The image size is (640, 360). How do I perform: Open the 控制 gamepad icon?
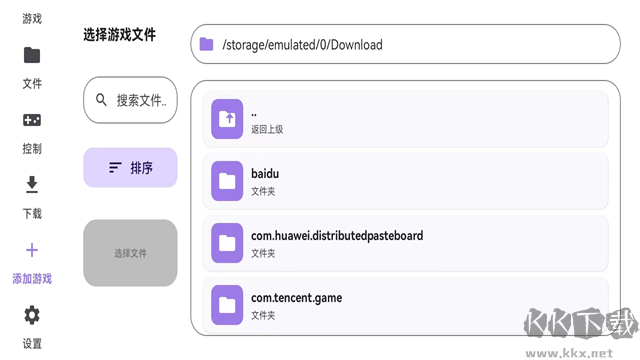(x=32, y=120)
